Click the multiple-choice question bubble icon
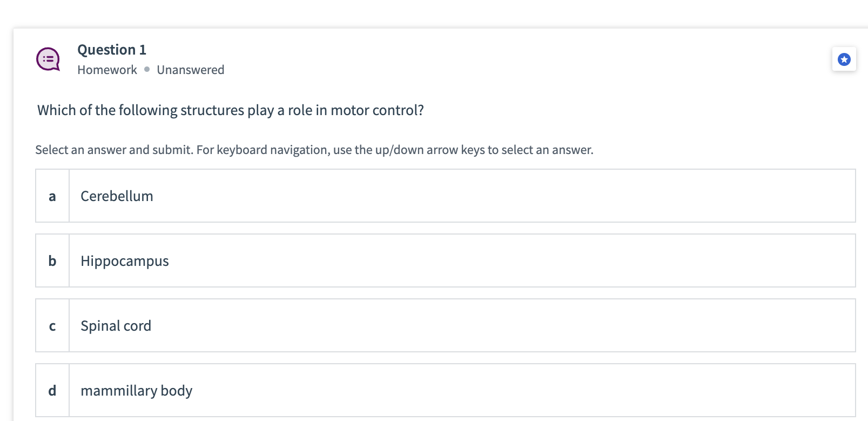Viewport: 868px width, 421px height. [48, 59]
